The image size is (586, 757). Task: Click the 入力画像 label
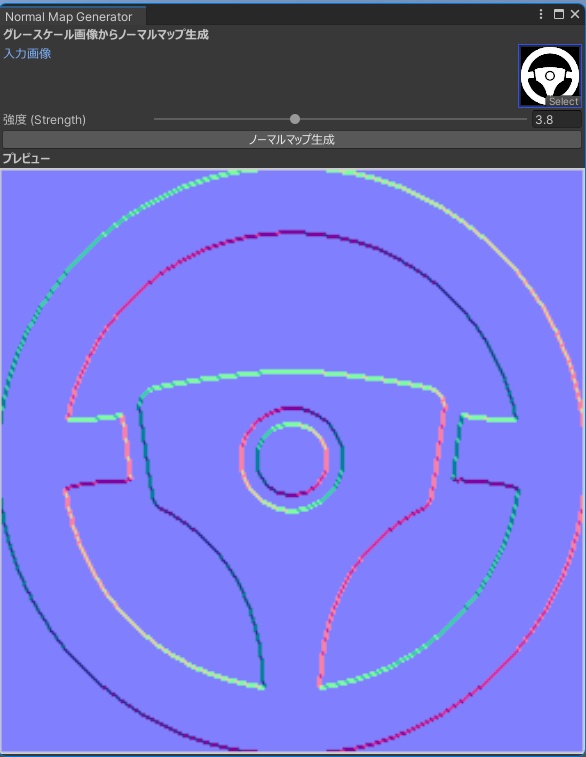[x=27, y=54]
